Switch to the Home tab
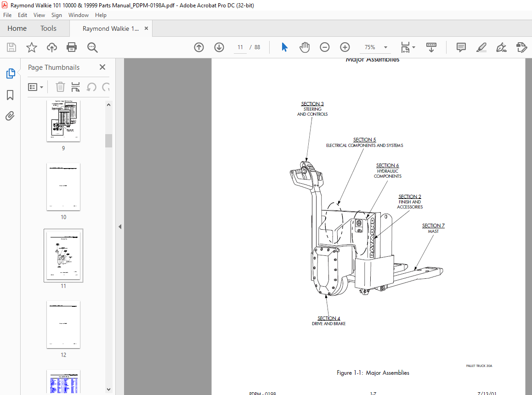This screenshot has height=395, width=532. (17, 28)
